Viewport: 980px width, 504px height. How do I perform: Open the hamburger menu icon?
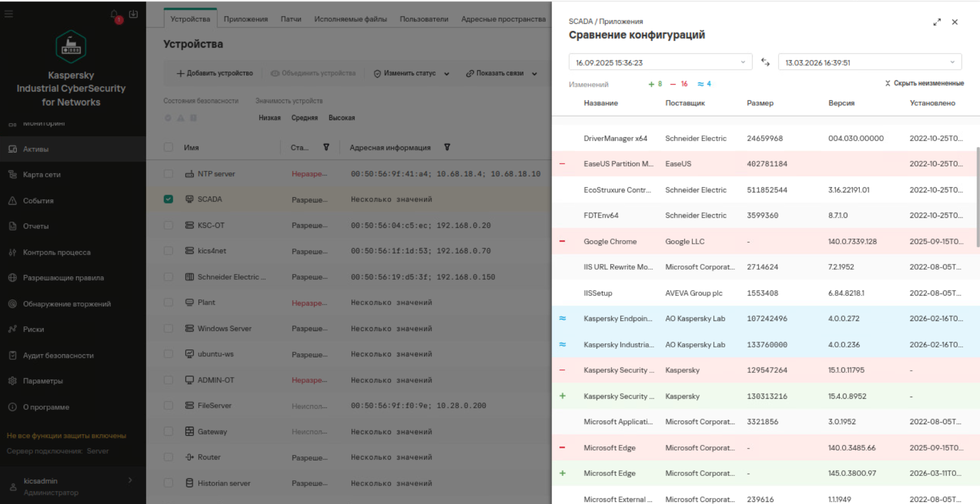[x=9, y=14]
